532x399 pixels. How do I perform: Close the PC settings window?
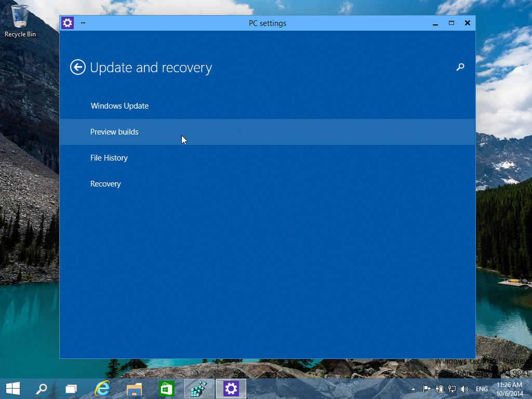(468, 23)
